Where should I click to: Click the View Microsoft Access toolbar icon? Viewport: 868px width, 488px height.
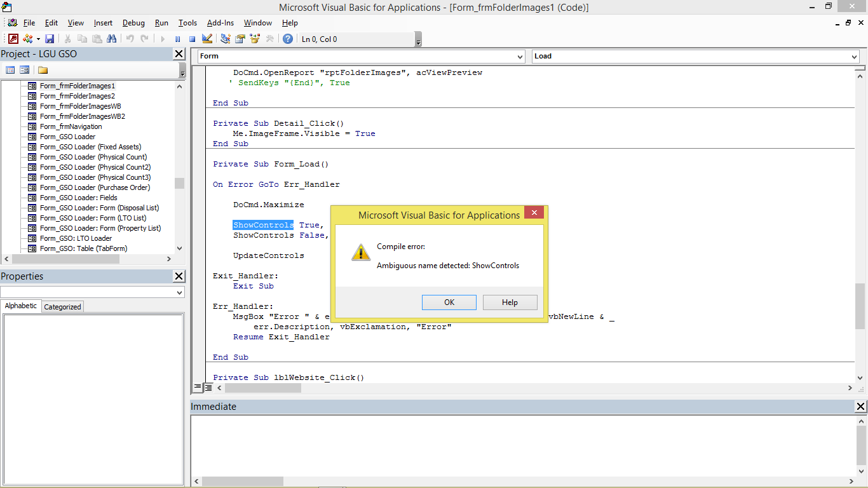tap(13, 39)
